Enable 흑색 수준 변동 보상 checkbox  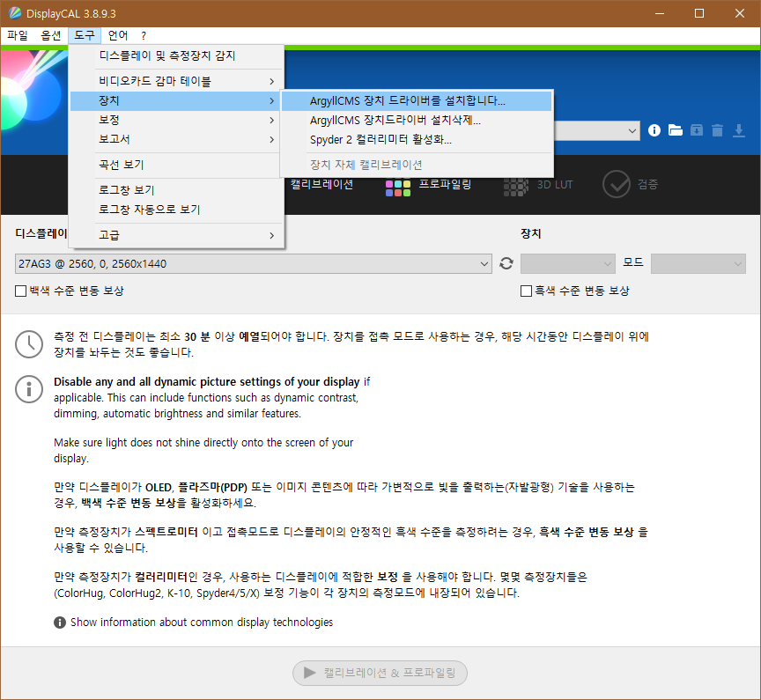coord(526,291)
